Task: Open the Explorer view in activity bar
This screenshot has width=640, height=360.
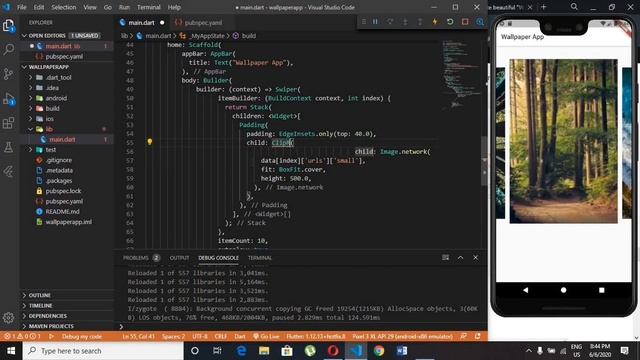Action: point(9,26)
